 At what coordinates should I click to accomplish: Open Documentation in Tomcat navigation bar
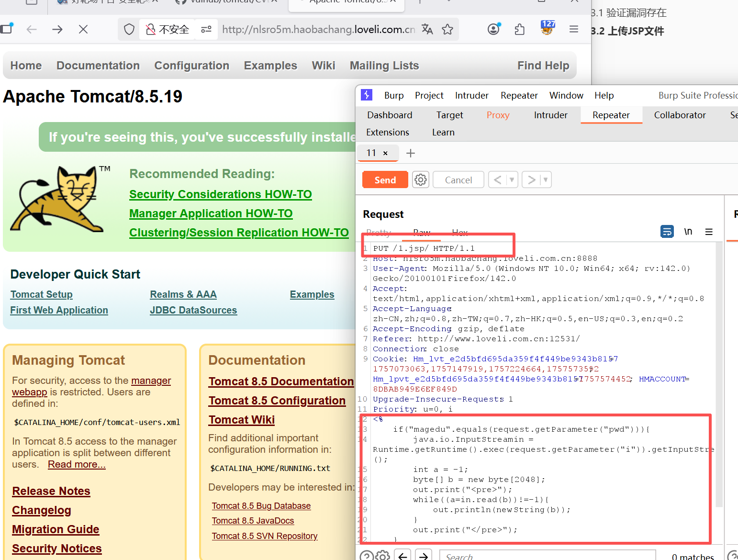98,66
